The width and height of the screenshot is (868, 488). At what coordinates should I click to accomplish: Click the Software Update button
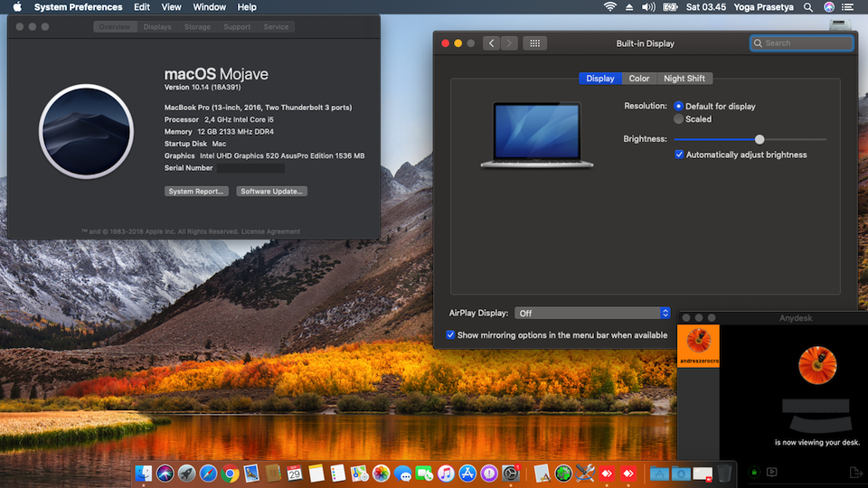pyautogui.click(x=271, y=192)
